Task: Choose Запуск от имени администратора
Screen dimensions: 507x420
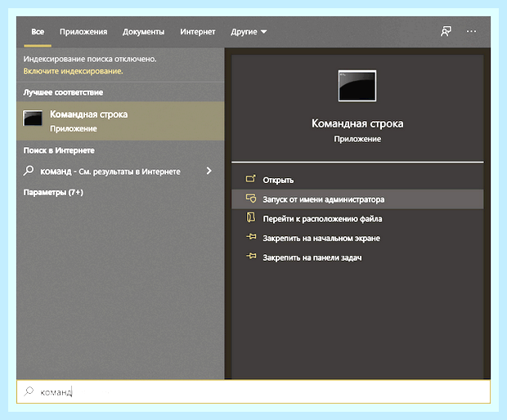Action: (357, 199)
